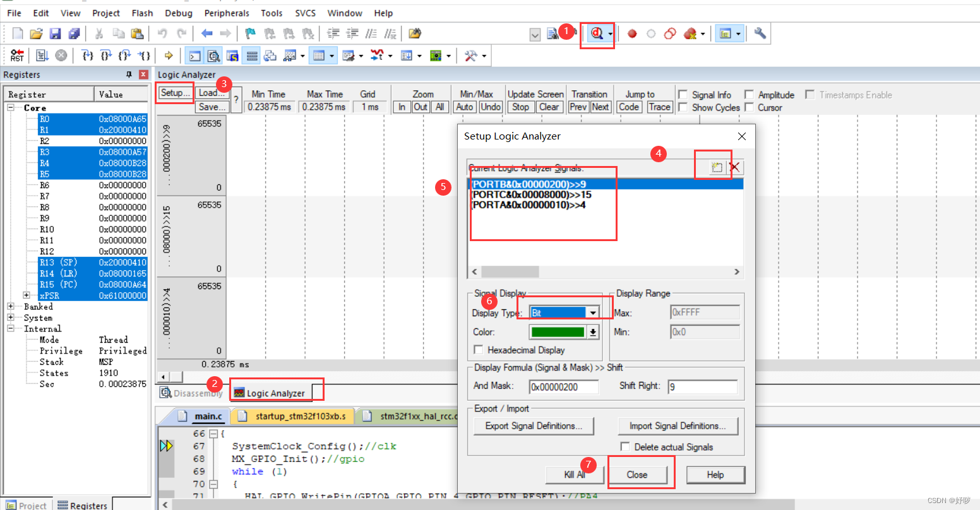The image size is (980, 510).
Task: Insert a bookmark with the flag icon
Action: pyautogui.click(x=251, y=33)
